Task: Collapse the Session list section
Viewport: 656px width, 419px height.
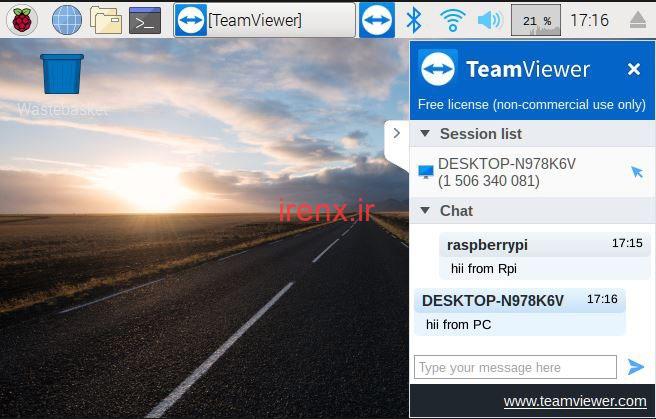Action: click(425, 134)
